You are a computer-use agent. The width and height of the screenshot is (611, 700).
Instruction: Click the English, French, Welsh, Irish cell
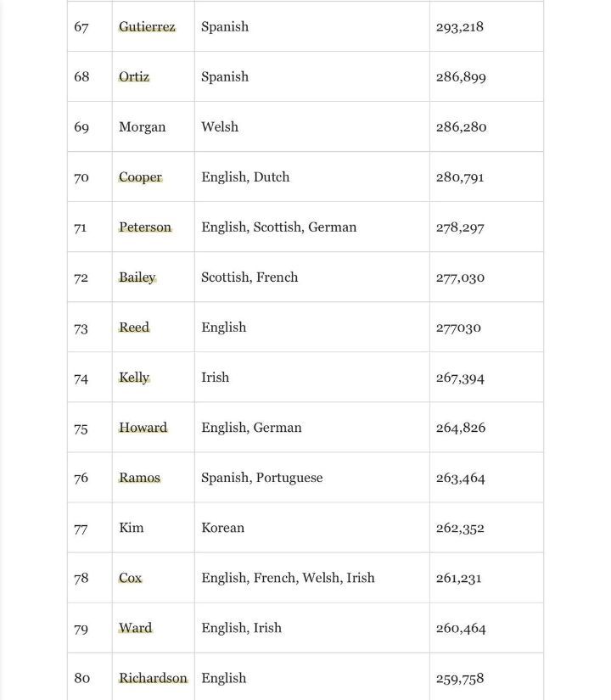pyautogui.click(x=288, y=578)
